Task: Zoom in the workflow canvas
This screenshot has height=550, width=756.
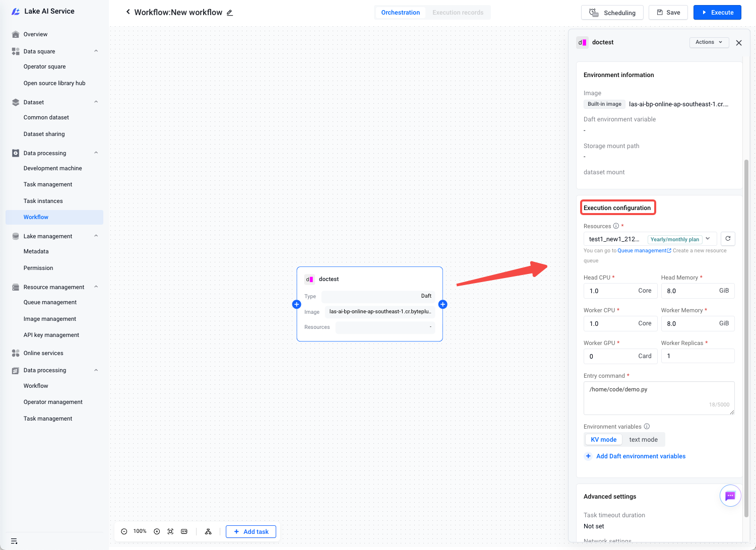Action: coord(157,531)
